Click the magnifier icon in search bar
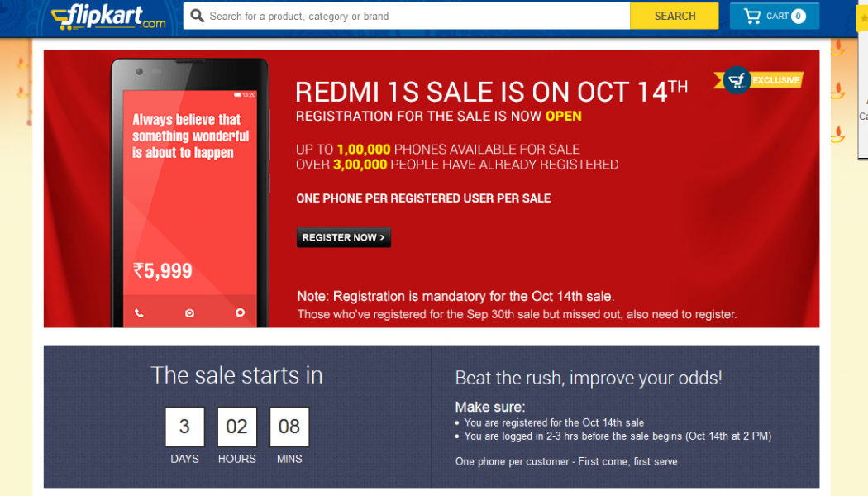This screenshot has width=868, height=496. click(x=197, y=16)
